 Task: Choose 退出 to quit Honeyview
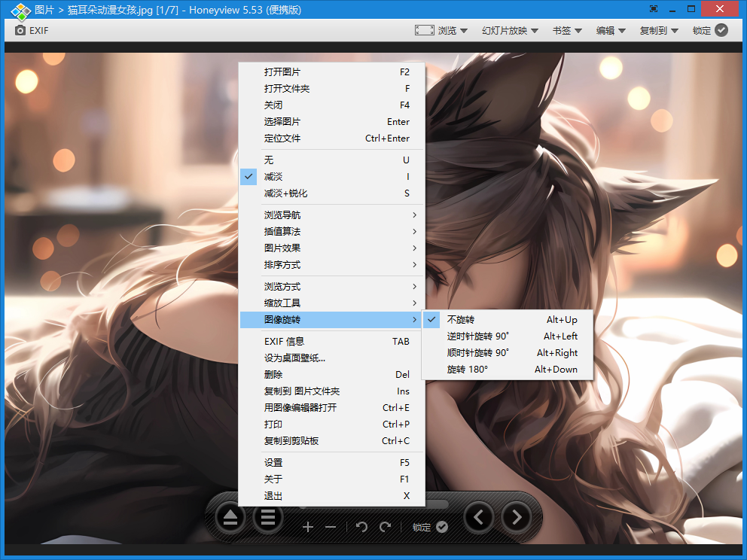[331, 496]
